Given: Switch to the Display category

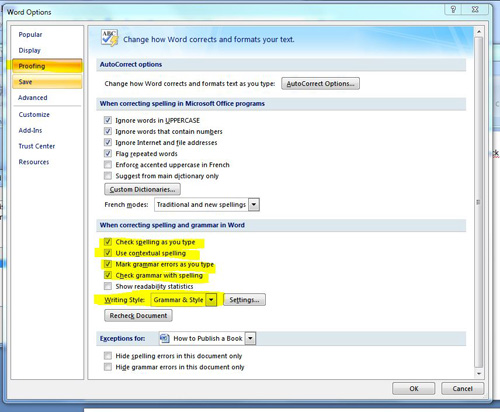Looking at the screenshot, I should click(29, 50).
